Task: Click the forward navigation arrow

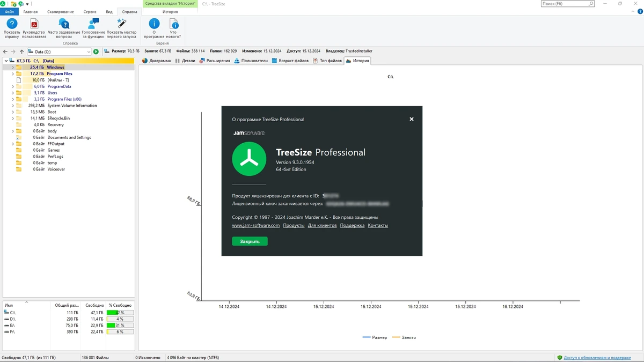Action: [x=13, y=51]
